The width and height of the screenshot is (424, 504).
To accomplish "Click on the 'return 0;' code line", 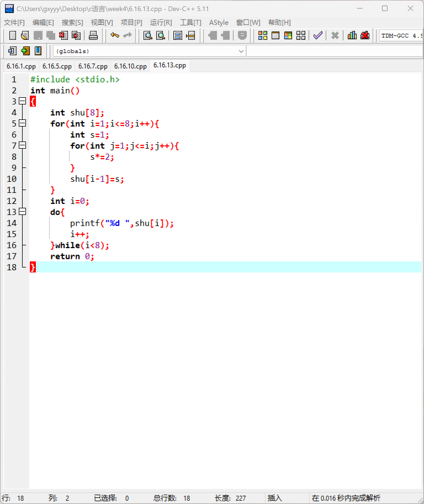I will click(x=72, y=256).
